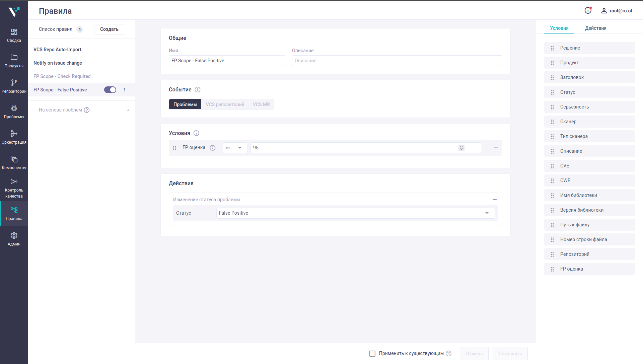
Task: Click the notifications info icon
Action: 588,11
